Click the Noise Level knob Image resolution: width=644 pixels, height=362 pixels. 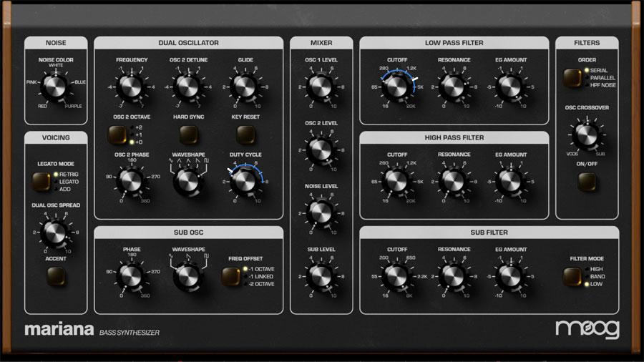point(321,213)
